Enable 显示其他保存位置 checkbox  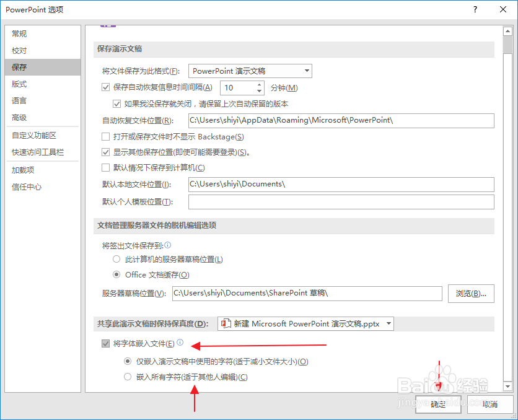point(105,152)
